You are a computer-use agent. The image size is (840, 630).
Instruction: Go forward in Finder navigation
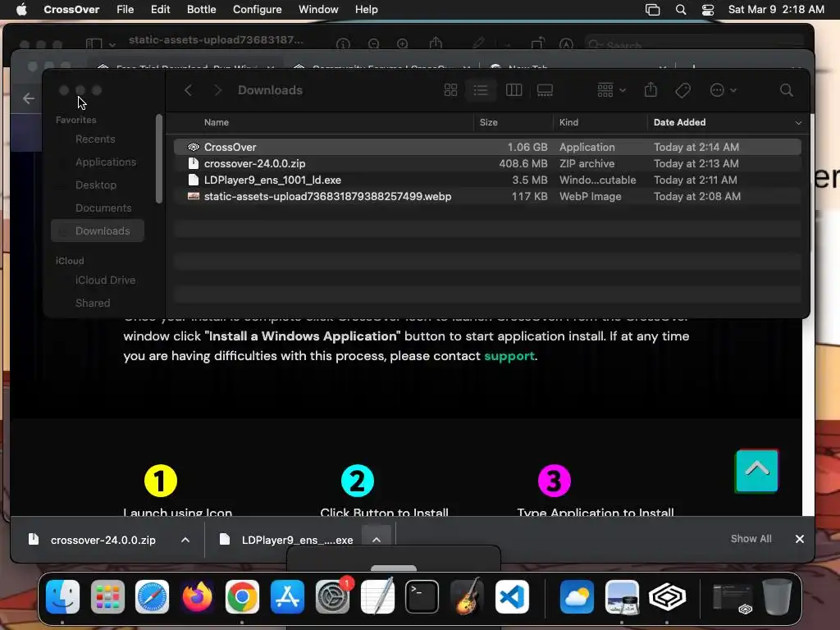click(x=217, y=90)
